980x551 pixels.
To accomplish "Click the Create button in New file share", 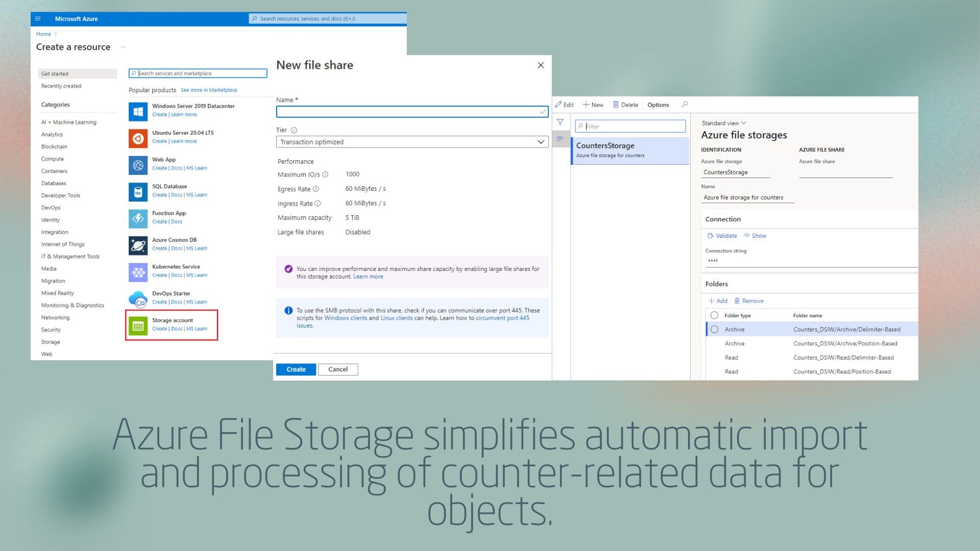I will tap(296, 369).
